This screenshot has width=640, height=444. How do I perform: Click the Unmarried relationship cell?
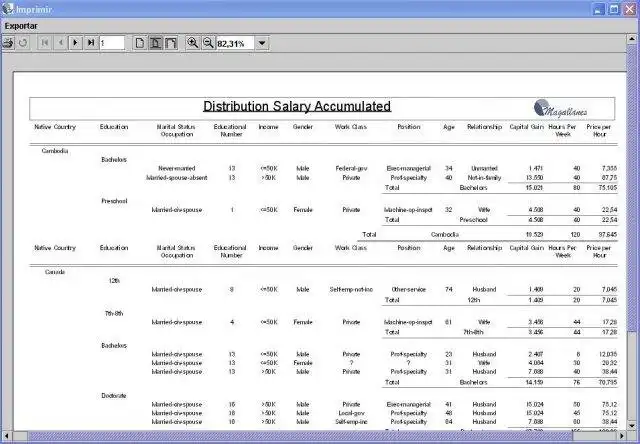pyautogui.click(x=484, y=168)
